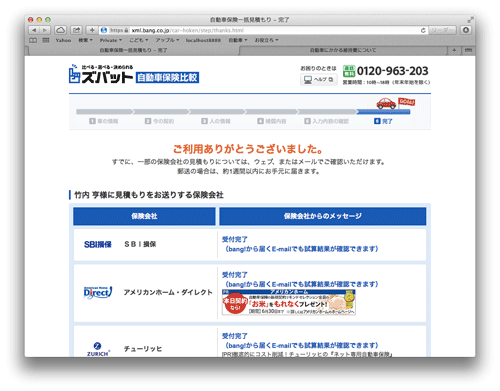Click the 保険会社からのメッセージ table header
This screenshot has width=500, height=391.
coord(323,216)
